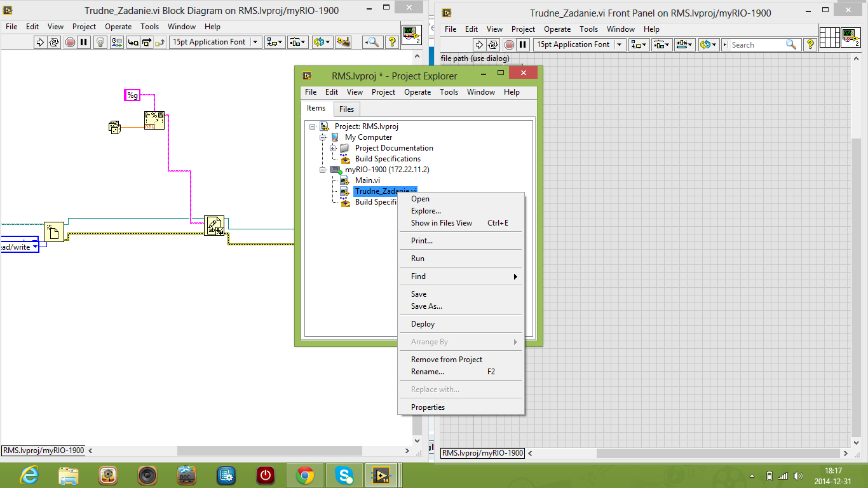This screenshot has height=488, width=868.
Task: Open Reorder dropdown in Front Panel
Action: click(709, 44)
